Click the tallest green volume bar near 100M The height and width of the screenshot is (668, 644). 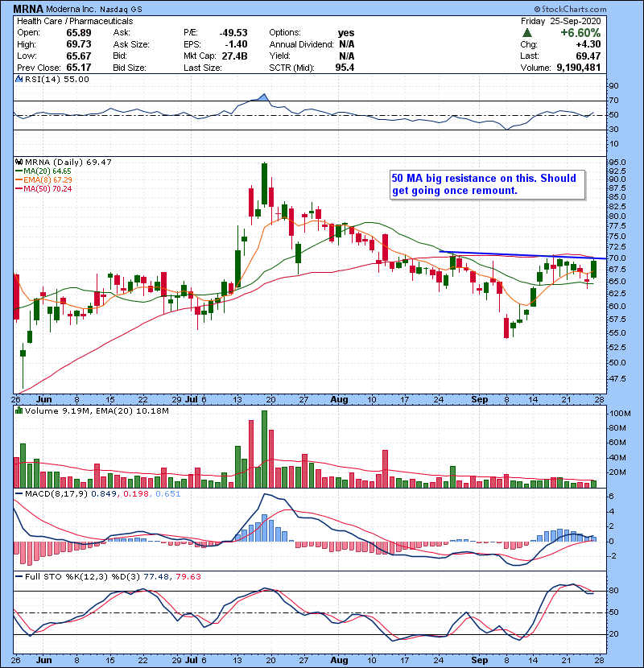(264, 449)
